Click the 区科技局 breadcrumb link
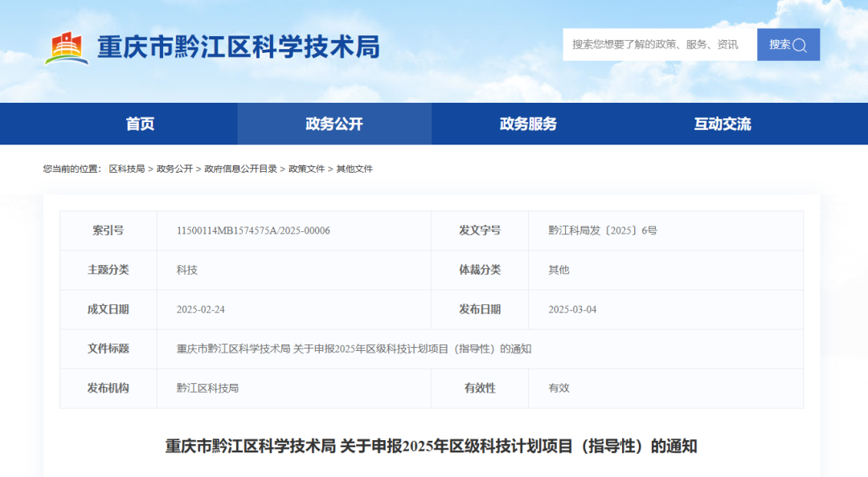Screen dimensions: 868x477 point(127,169)
